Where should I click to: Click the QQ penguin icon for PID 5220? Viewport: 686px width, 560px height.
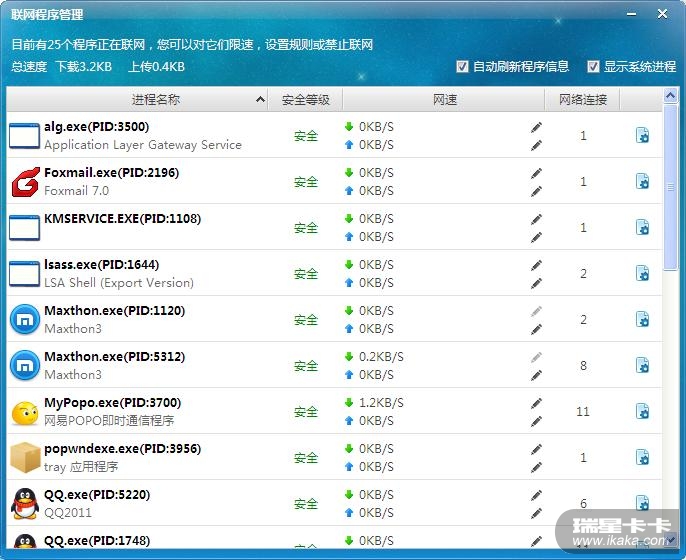25,504
